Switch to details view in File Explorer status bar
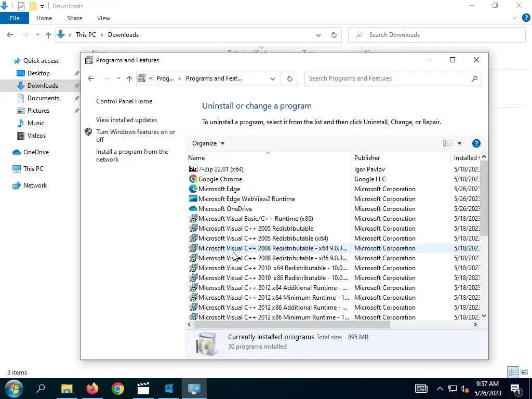Image resolution: width=532 pixels, height=399 pixels. (513, 372)
